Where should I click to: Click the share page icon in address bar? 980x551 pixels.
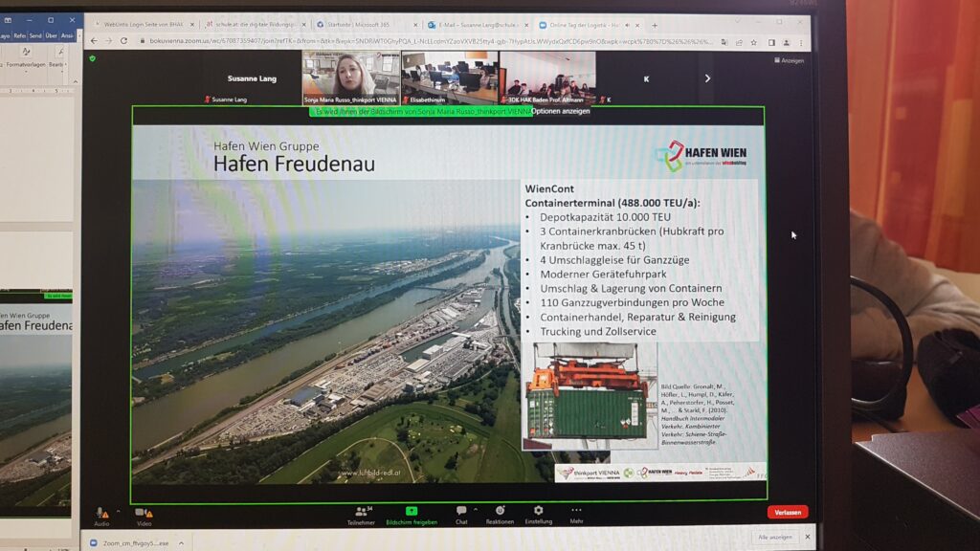[x=739, y=42]
